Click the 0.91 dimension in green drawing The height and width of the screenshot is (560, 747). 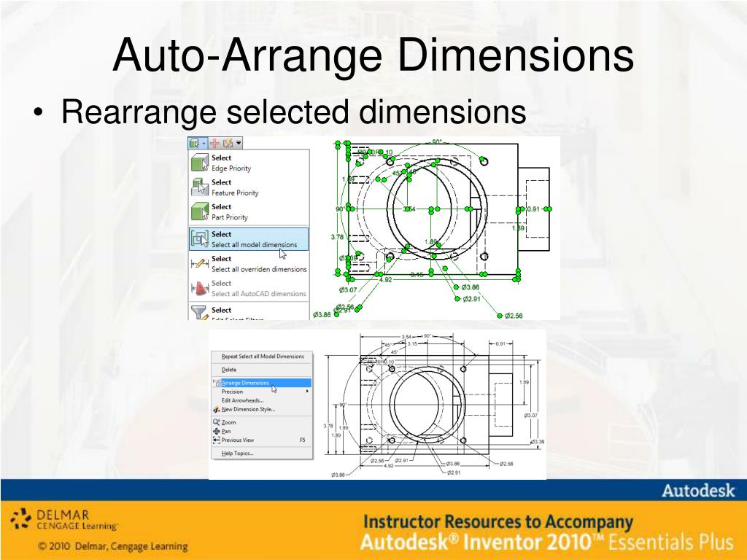tap(533, 209)
